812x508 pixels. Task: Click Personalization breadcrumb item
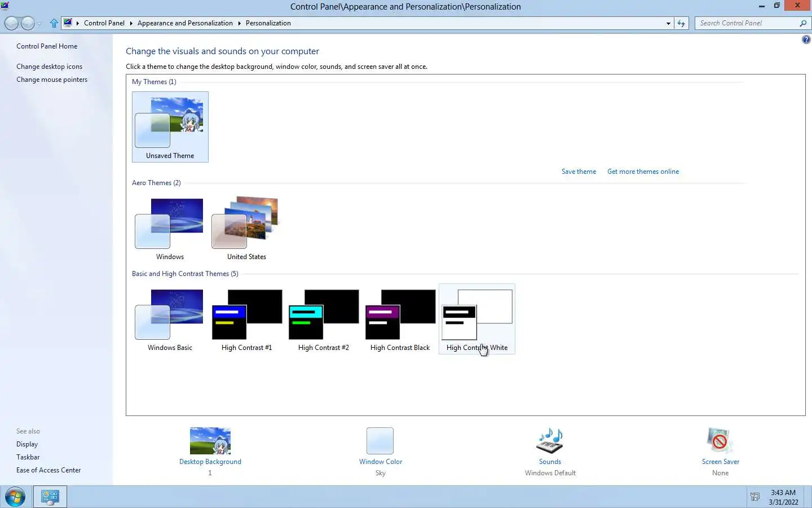[x=268, y=23]
